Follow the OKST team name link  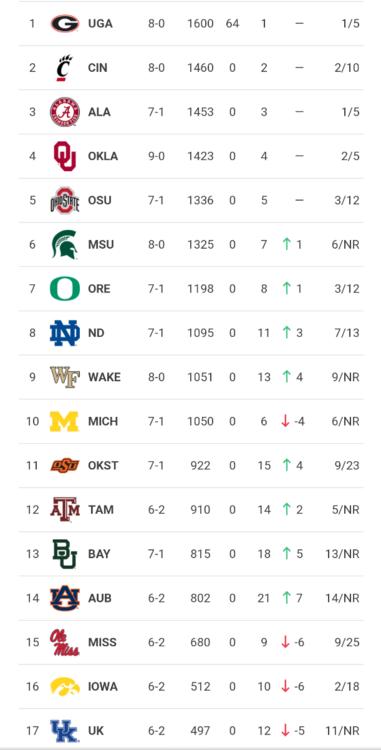[x=103, y=465]
